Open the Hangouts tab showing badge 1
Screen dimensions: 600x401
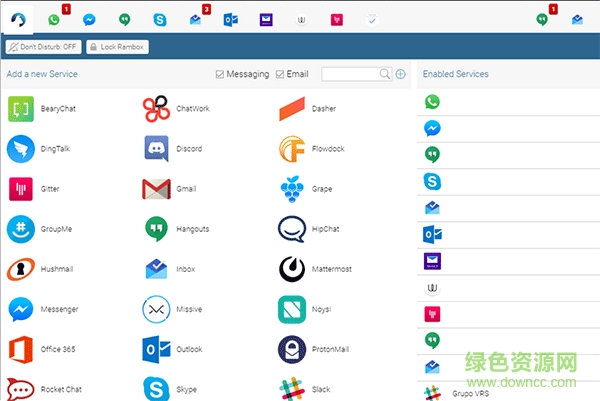tap(542, 20)
